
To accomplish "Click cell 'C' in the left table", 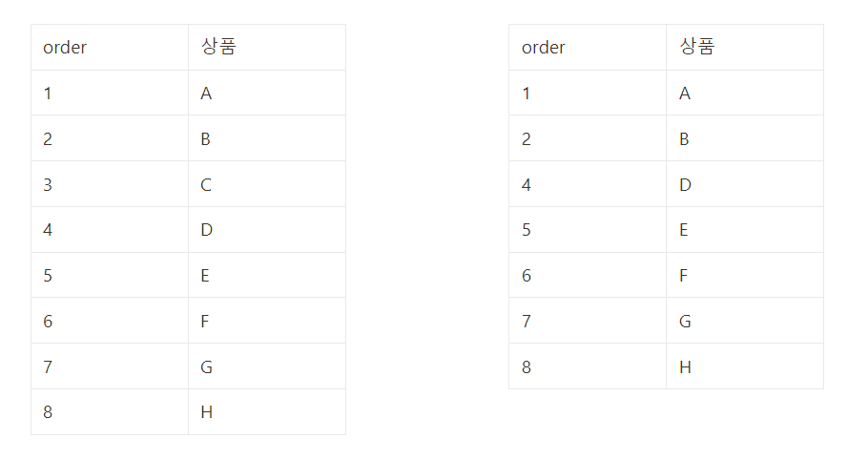I will [267, 184].
